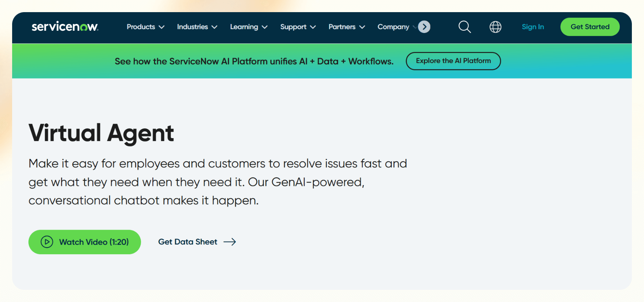The height and width of the screenshot is (302, 644).
Task: Open the Get Data Sheet link
Action: click(197, 242)
